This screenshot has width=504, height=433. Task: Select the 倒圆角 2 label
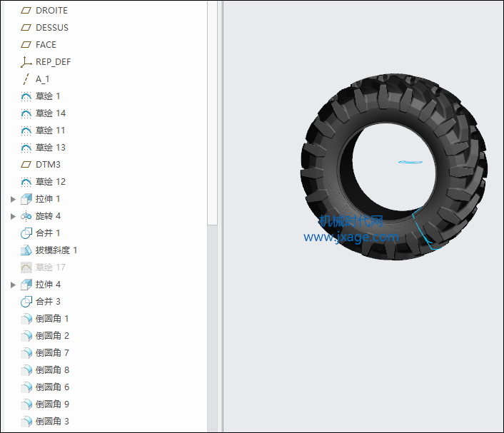(x=52, y=336)
